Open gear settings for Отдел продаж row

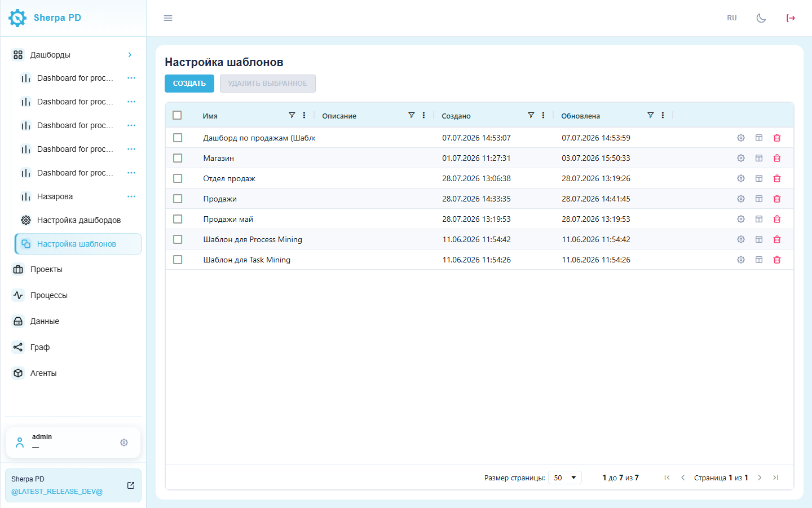(741, 178)
